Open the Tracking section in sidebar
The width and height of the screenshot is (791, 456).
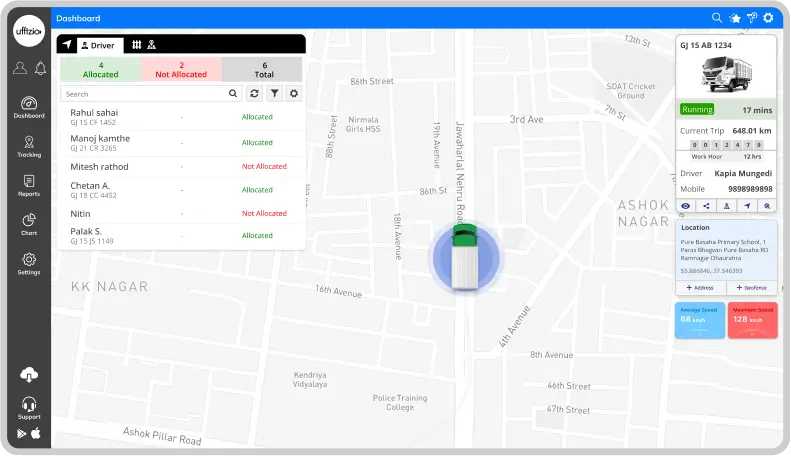(29, 146)
